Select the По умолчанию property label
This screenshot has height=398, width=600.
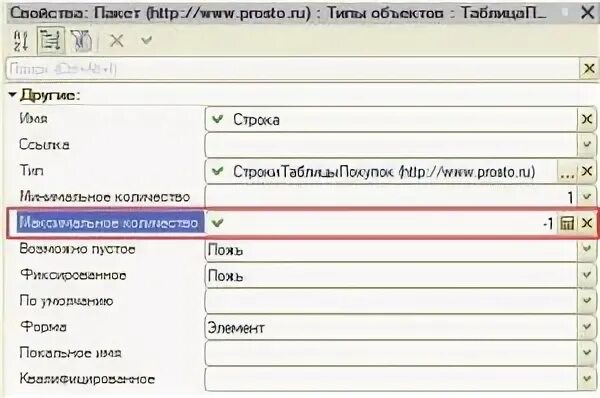(66, 301)
